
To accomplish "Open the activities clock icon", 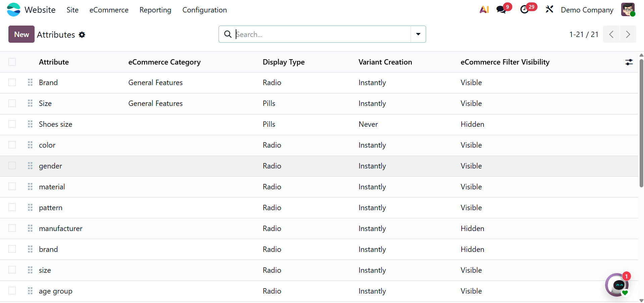I will (x=525, y=10).
